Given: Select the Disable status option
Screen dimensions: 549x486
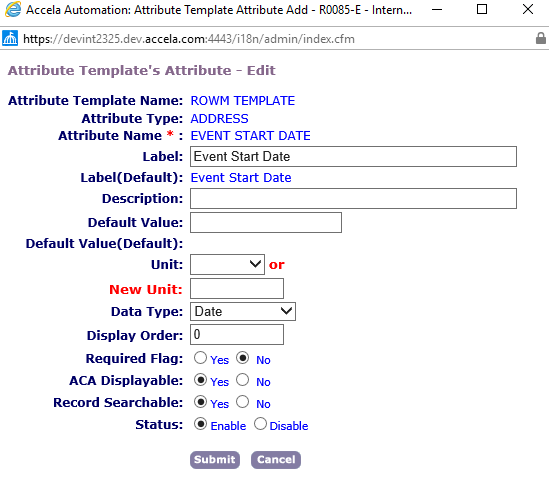Looking at the screenshot, I should point(260,424).
